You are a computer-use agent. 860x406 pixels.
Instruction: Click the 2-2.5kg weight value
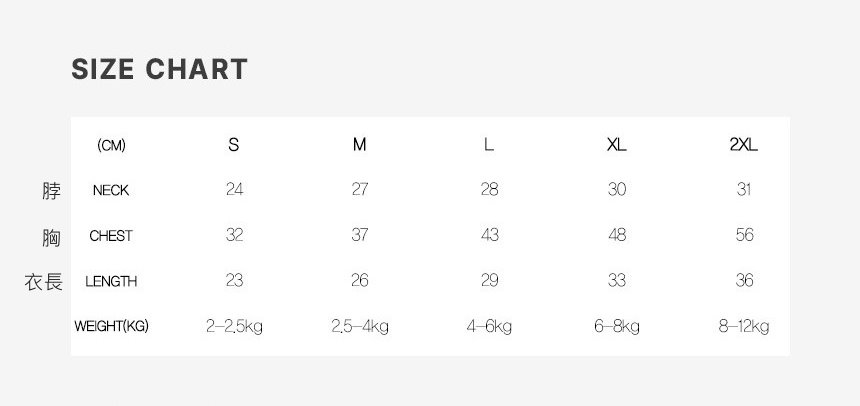234,326
